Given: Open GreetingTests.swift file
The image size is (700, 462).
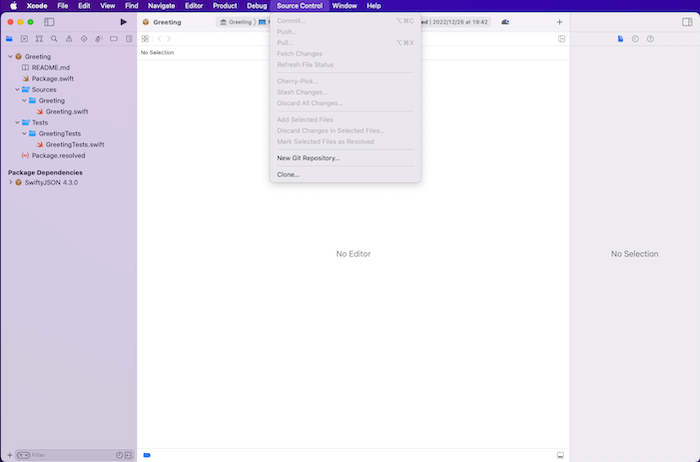Looking at the screenshot, I should (75, 145).
